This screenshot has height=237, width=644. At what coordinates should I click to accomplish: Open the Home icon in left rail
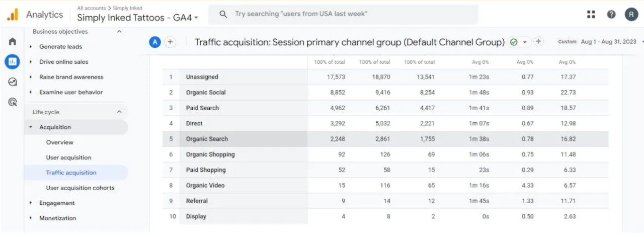13,41
